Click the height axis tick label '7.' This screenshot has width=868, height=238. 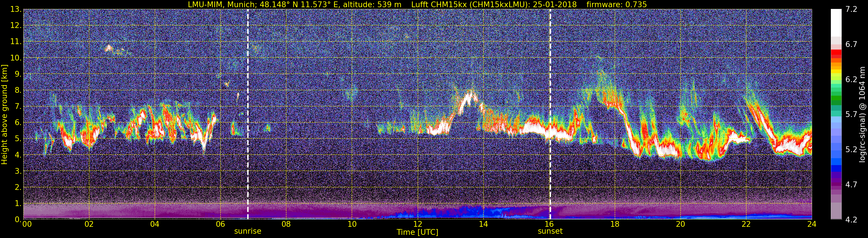pyautogui.click(x=18, y=106)
